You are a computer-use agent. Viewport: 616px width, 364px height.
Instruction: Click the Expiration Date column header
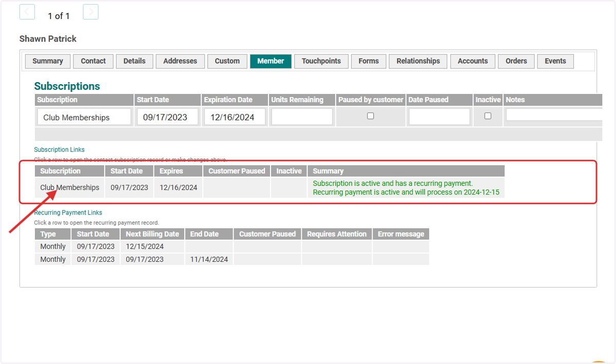[x=235, y=100]
